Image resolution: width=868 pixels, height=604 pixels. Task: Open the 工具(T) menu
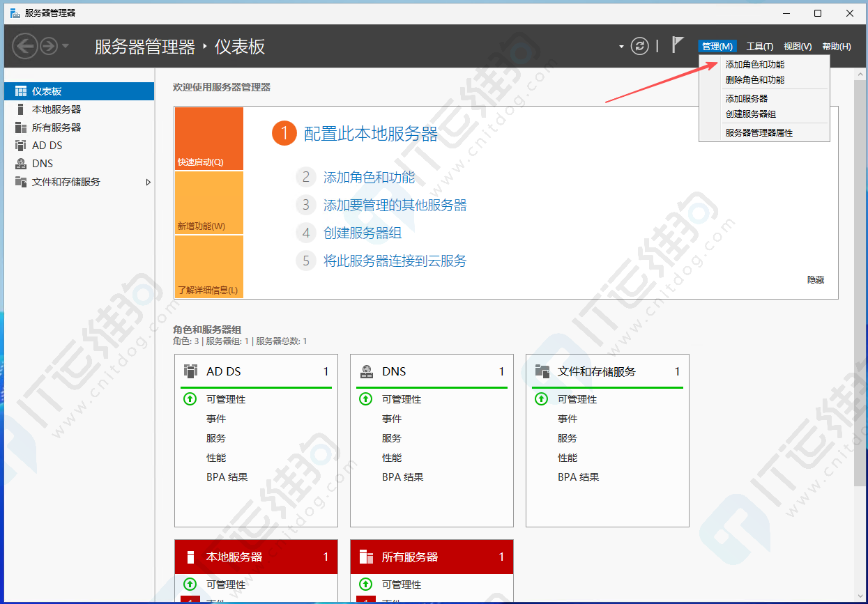[760, 47]
